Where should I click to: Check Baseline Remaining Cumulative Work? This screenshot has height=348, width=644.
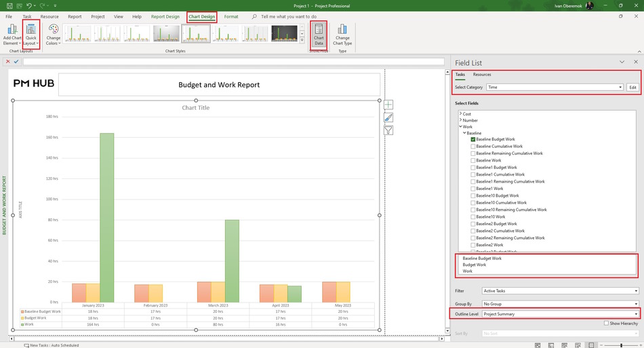473,153
